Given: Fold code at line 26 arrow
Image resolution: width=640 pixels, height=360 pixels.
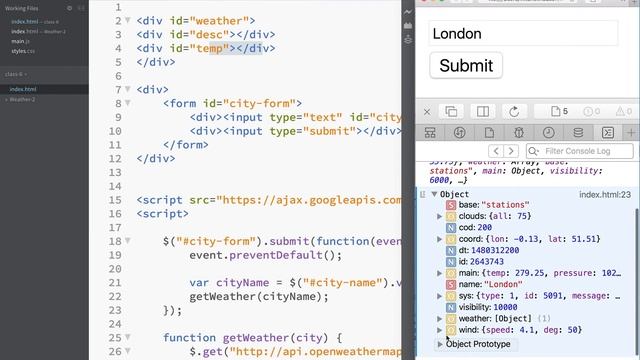Looking at the screenshot, I should 128,351.
